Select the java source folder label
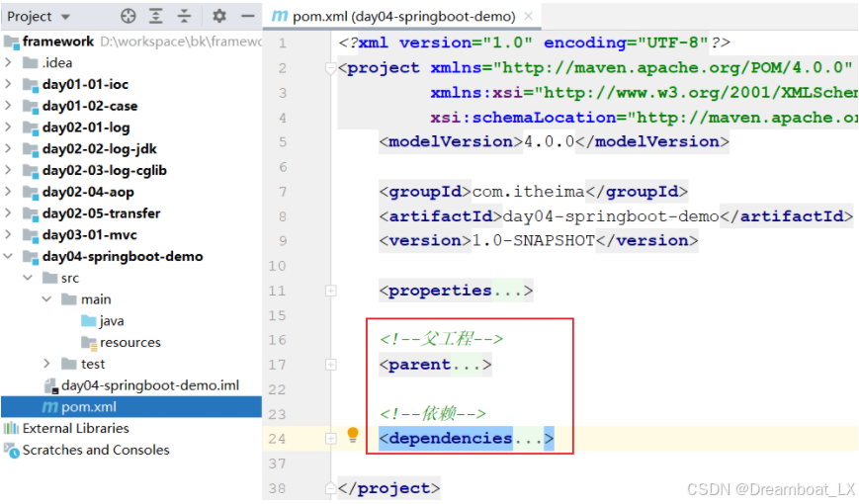 (112, 321)
